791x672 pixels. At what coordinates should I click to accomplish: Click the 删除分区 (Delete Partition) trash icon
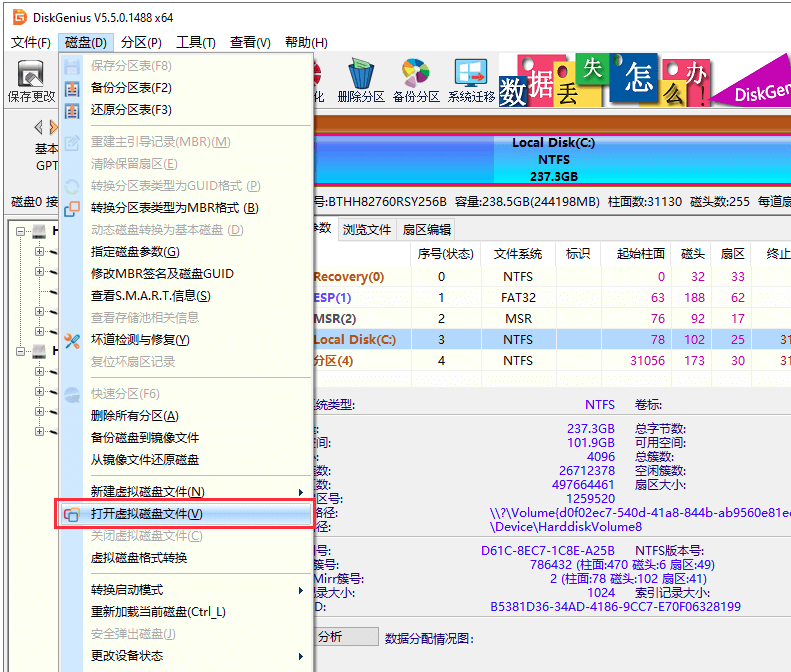click(x=360, y=75)
